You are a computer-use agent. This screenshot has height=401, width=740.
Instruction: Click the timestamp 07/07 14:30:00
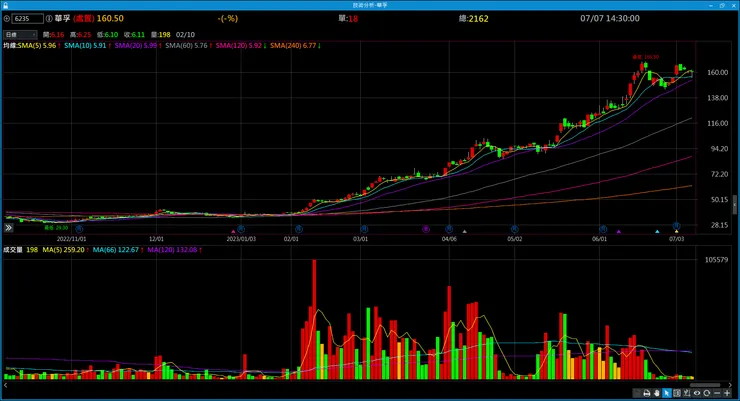[610, 18]
